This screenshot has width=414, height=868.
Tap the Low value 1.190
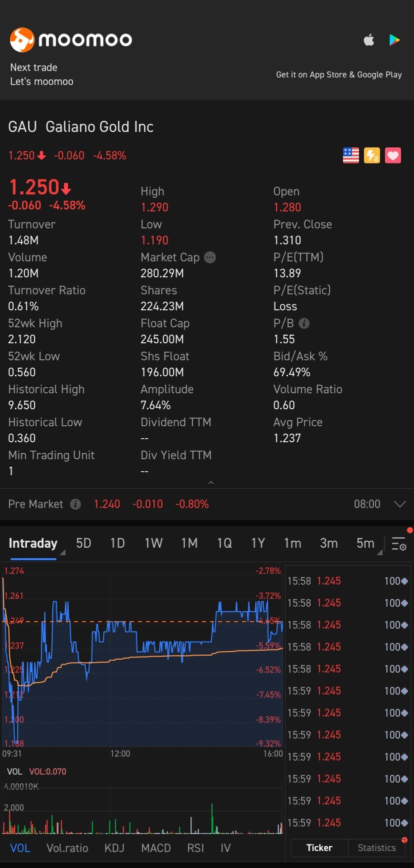[154, 240]
